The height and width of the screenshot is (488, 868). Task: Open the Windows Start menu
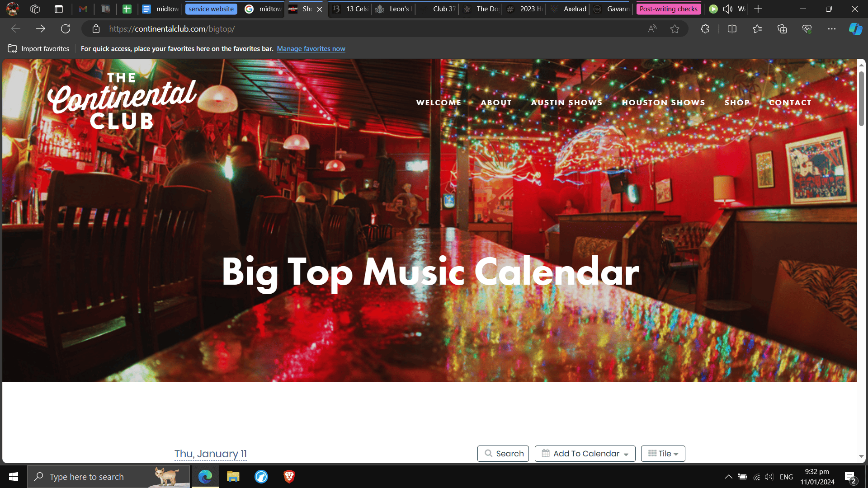tap(14, 477)
